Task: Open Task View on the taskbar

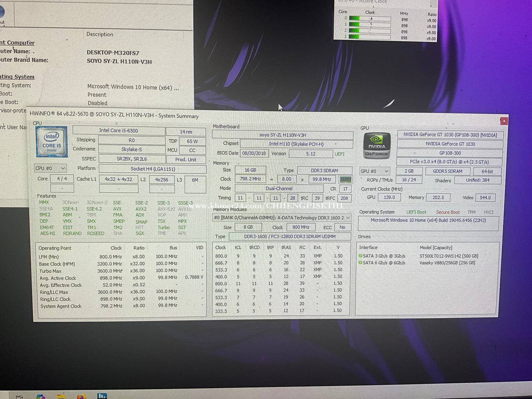Action: tap(19, 397)
